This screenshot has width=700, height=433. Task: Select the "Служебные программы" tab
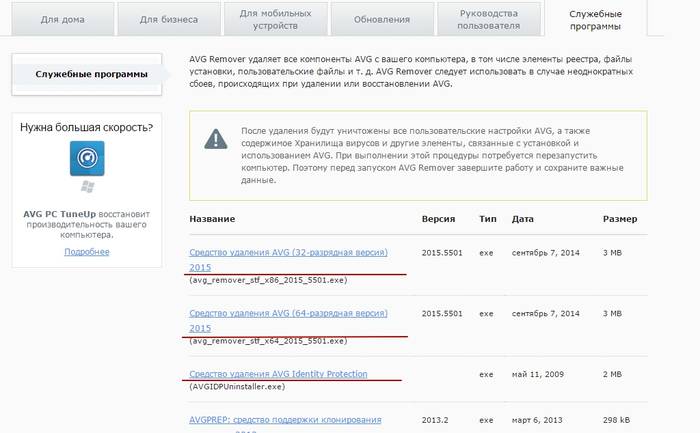point(595,20)
